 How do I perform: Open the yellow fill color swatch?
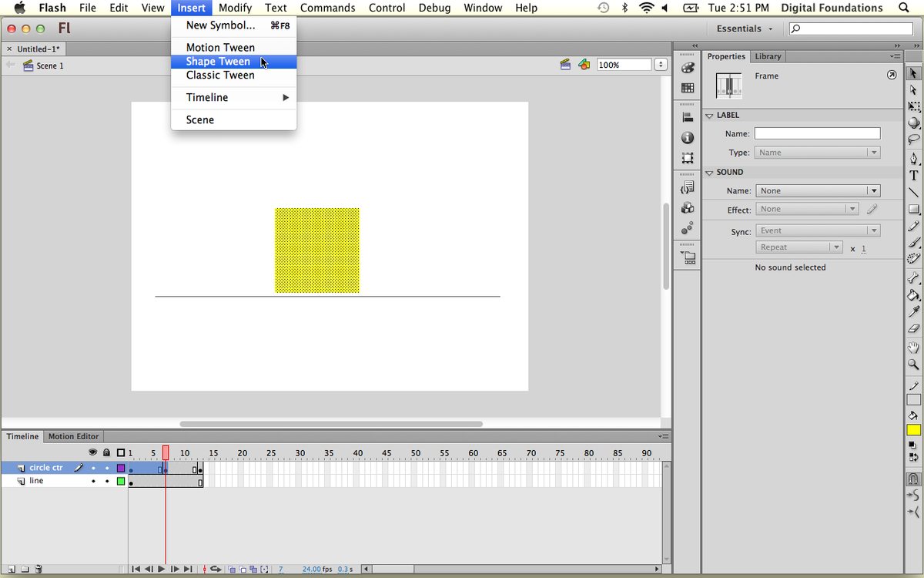914,430
